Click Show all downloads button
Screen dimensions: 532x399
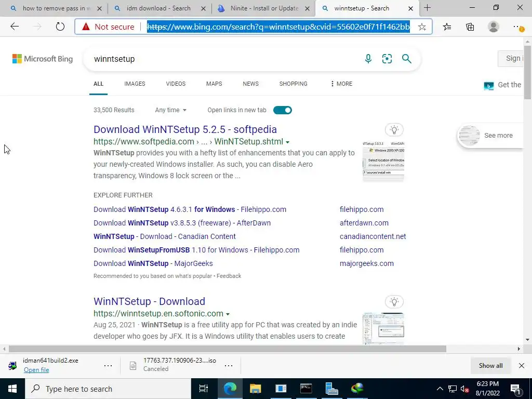point(490,365)
